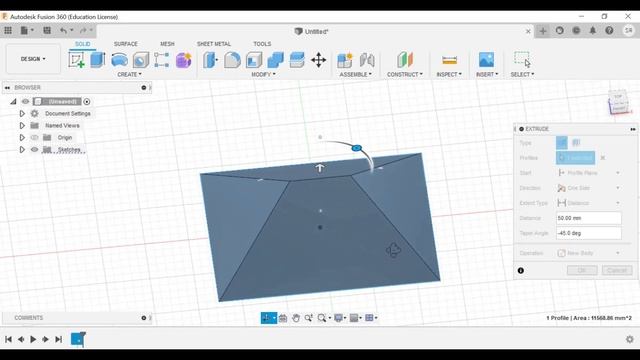Select the Press Pull tool
This screenshot has width=640, height=360.
point(211,60)
